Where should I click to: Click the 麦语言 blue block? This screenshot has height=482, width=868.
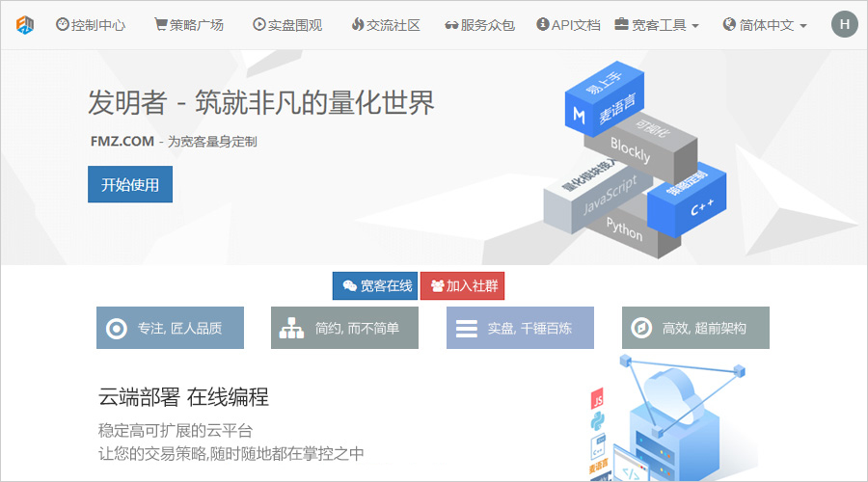point(604,99)
